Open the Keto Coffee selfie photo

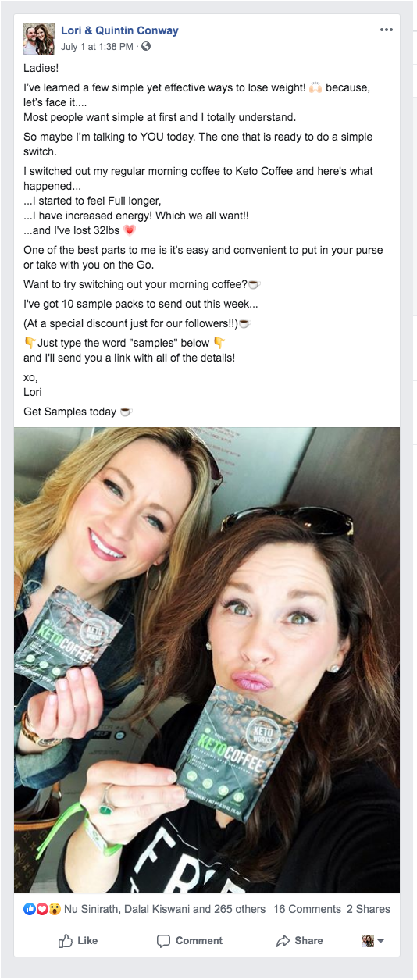(x=207, y=660)
